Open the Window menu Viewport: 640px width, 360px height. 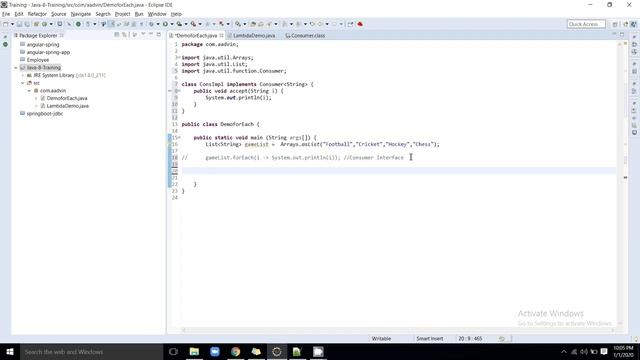[x=157, y=14]
